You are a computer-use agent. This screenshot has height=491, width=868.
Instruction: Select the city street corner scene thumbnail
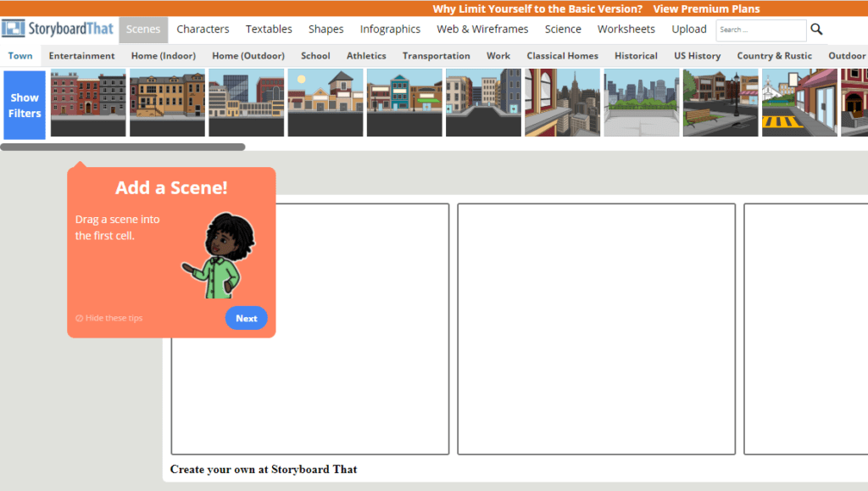[x=483, y=103]
